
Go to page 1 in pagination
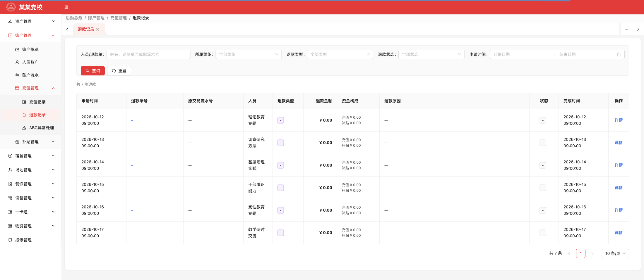click(581, 253)
